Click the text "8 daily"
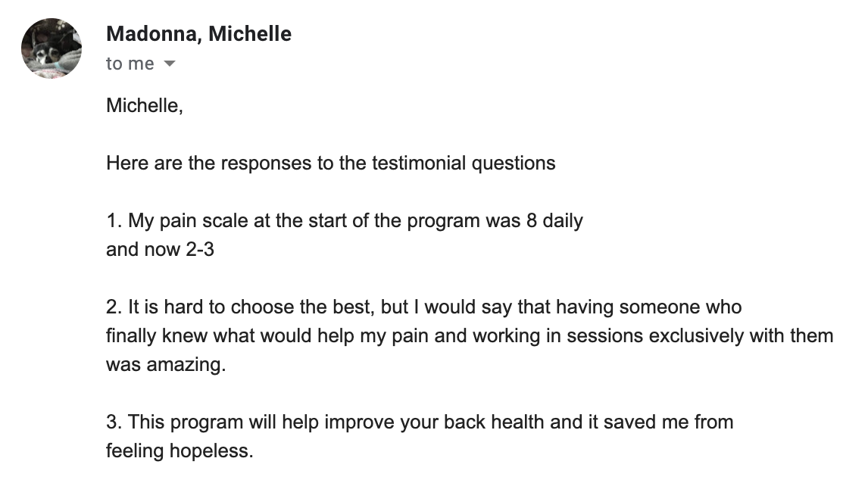Screen dimensions: 868x480 [554, 221]
